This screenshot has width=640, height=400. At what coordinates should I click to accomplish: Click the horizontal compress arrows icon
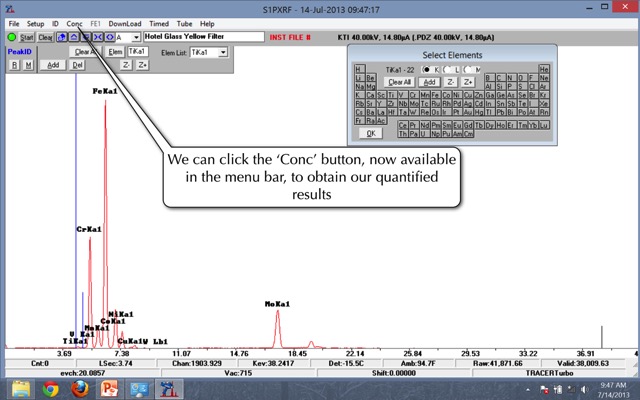[98, 37]
